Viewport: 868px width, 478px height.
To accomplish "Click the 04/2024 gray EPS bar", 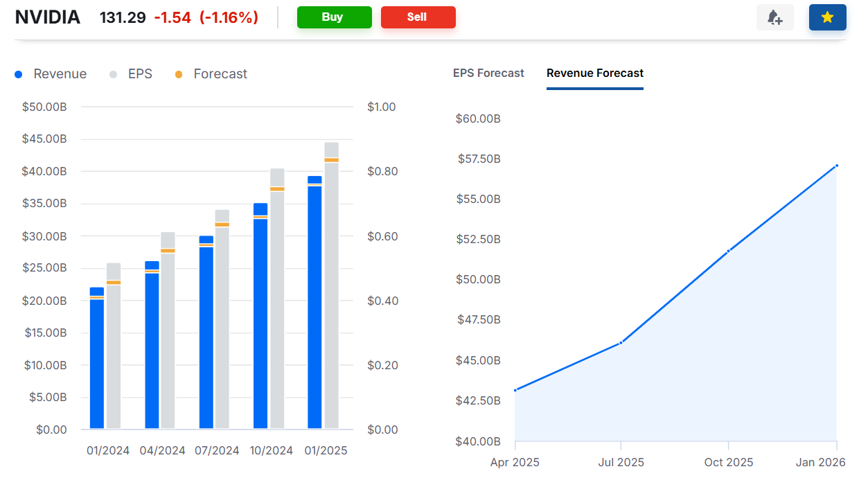I will pyautogui.click(x=168, y=330).
